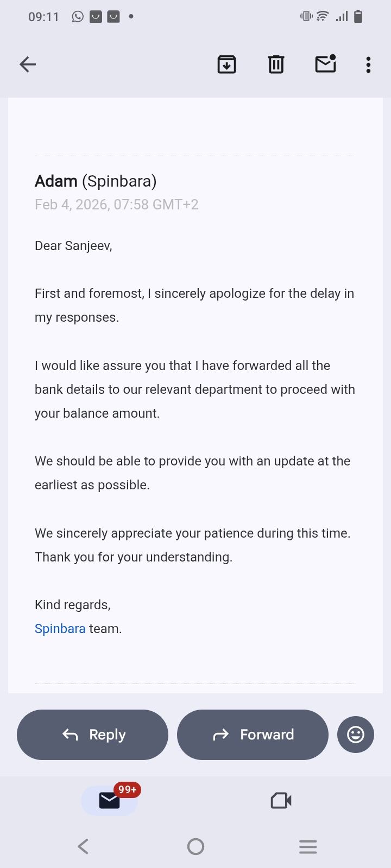
Task: Tap the email date Feb 4, 2026
Action: [x=116, y=205]
